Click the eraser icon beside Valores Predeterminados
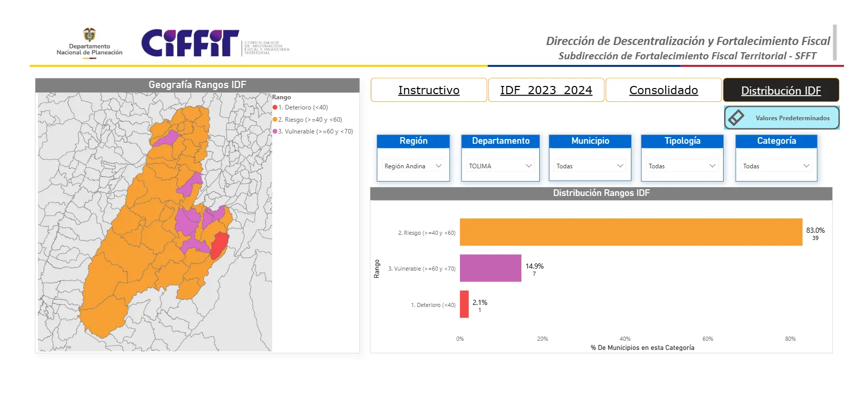 coord(736,118)
